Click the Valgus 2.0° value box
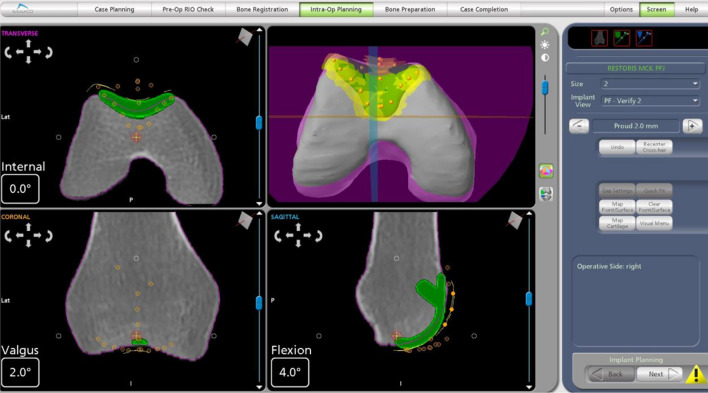Screen dimensions: 708x393 20,372
